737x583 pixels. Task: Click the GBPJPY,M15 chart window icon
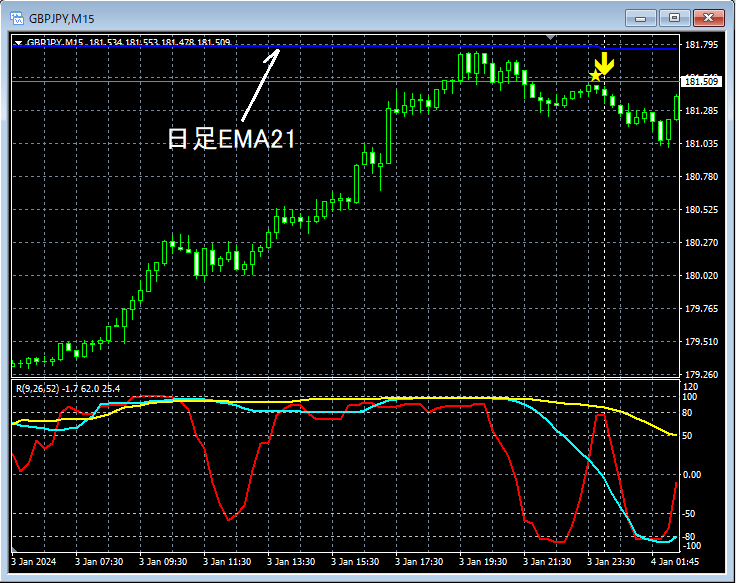click(17, 18)
